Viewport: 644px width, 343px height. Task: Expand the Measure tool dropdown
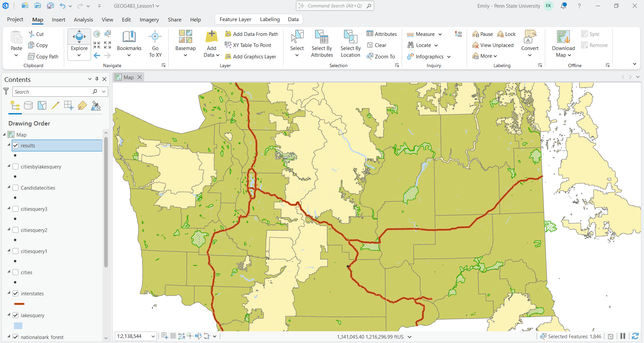[x=440, y=34]
